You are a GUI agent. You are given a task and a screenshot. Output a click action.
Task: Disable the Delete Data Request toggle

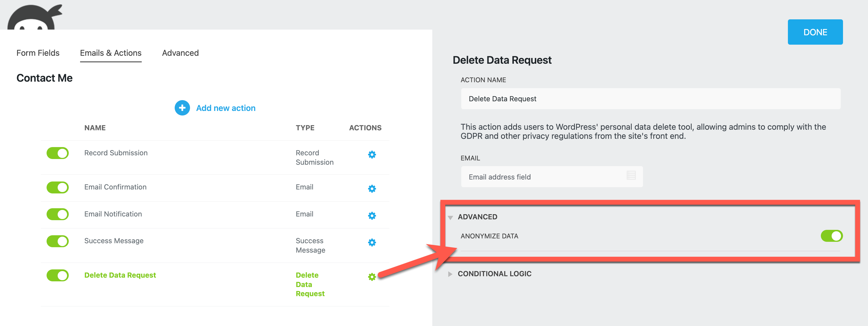tap(58, 275)
